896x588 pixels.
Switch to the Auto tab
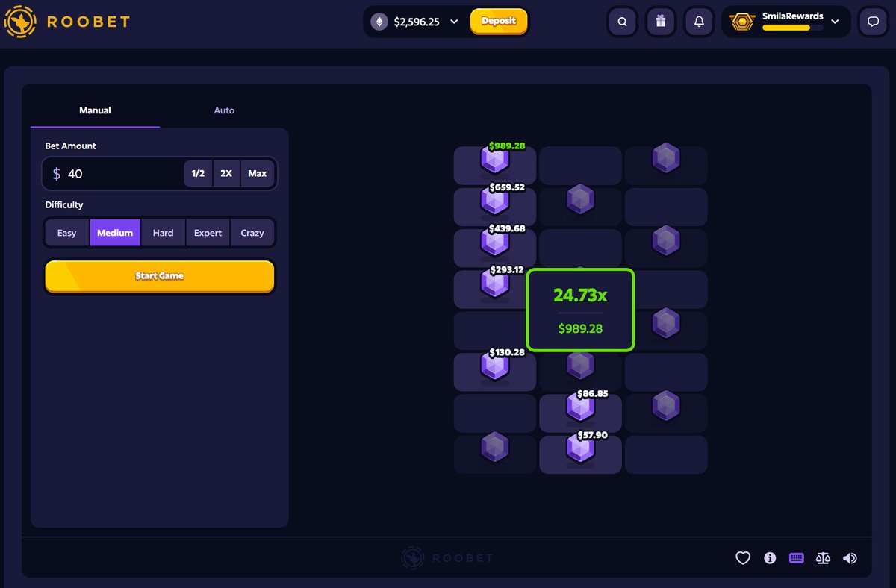pyautogui.click(x=224, y=110)
